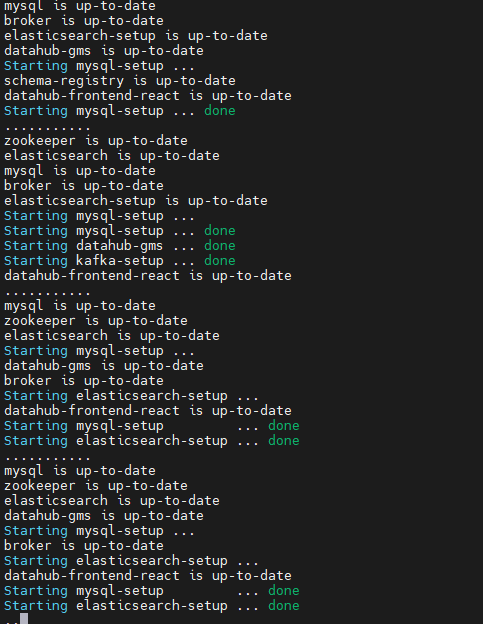Click the kafka-setup service name text

(x=120, y=261)
